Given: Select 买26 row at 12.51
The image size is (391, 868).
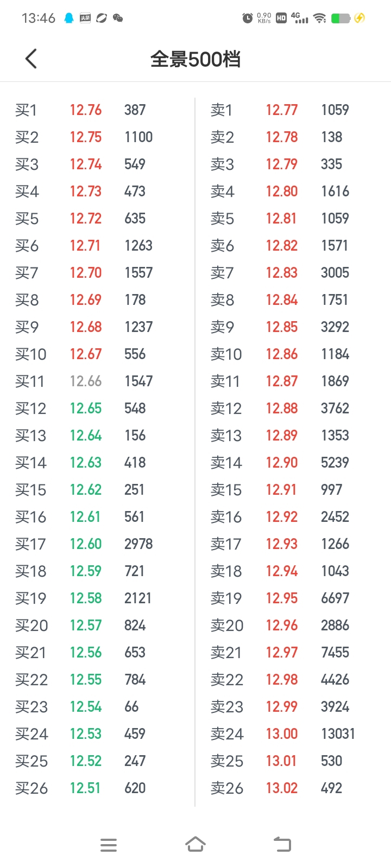Looking at the screenshot, I should point(98,788).
